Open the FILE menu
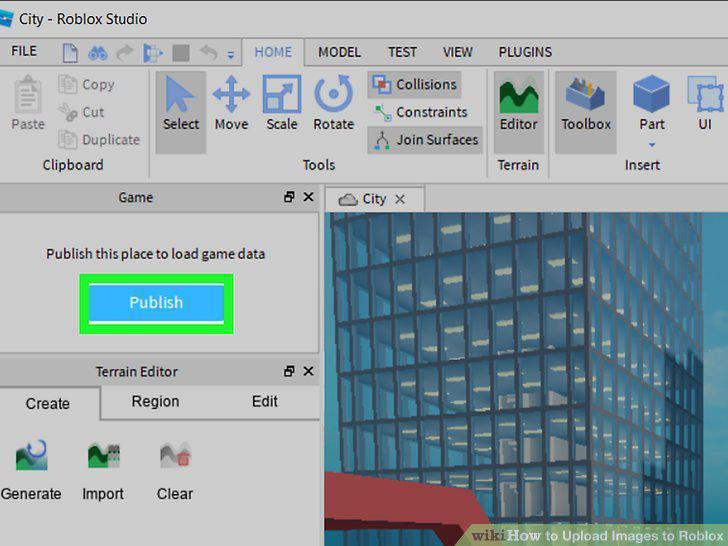The width and height of the screenshot is (728, 546). (24, 51)
